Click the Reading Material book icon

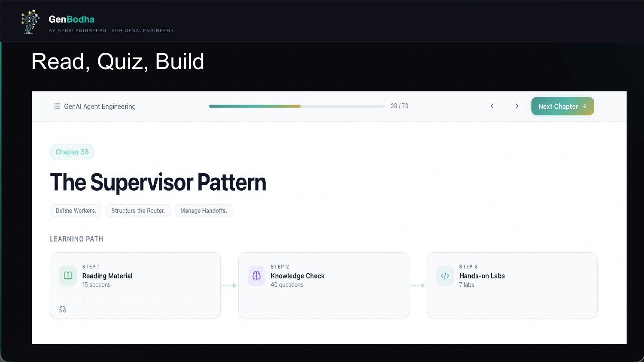68,276
